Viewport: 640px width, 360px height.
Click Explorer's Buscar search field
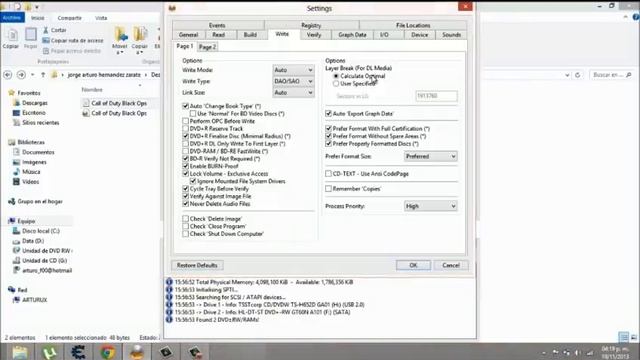611,75
